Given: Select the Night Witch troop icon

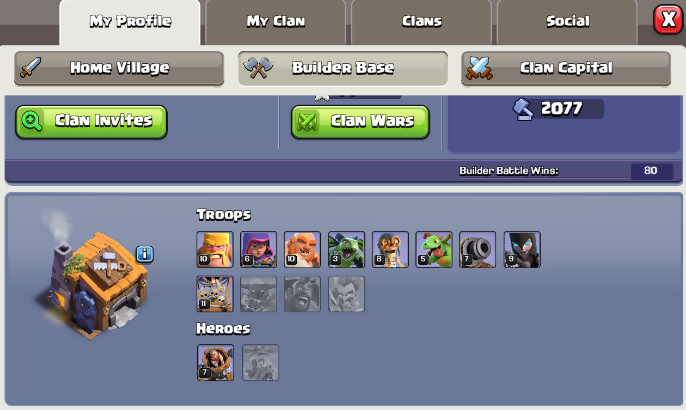Looking at the screenshot, I should tap(522, 249).
